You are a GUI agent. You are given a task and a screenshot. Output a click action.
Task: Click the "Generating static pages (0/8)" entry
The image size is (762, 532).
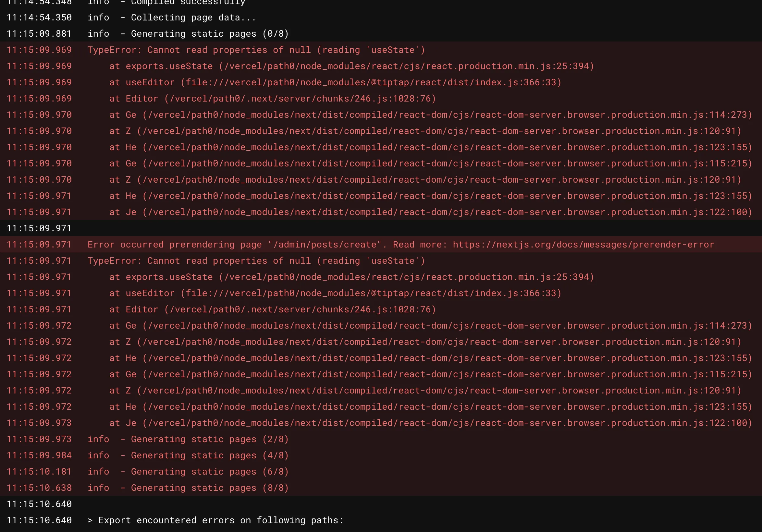(x=209, y=34)
